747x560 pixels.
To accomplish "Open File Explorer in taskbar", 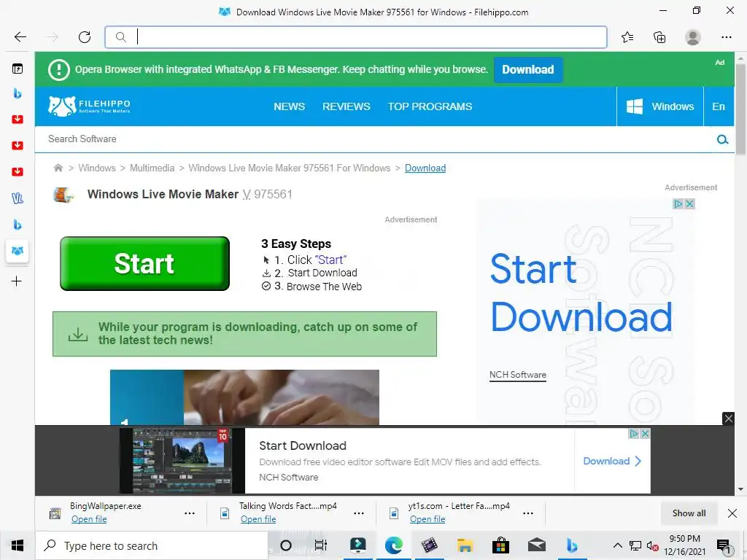I will tap(465, 545).
